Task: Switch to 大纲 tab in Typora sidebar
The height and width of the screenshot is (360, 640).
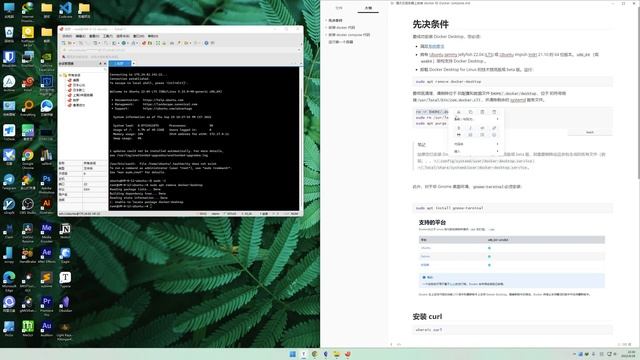Action: tap(368, 8)
